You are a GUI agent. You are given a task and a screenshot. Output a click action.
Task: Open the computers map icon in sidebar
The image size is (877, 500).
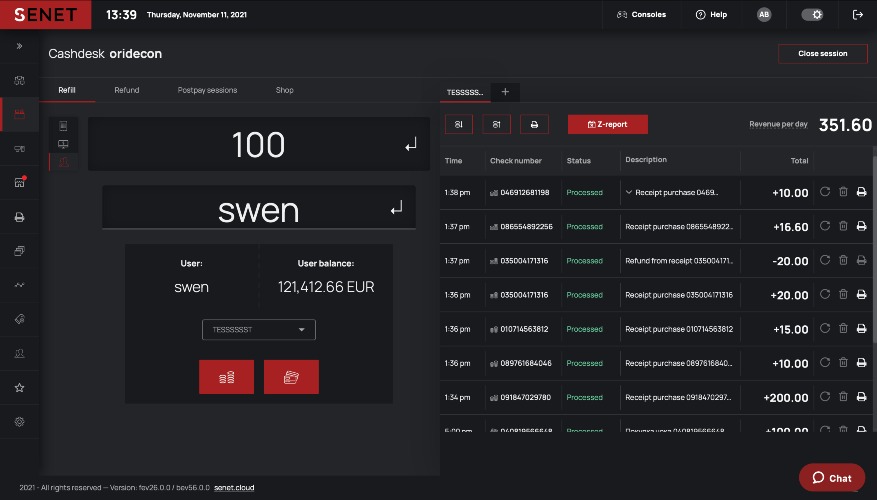tap(20, 81)
